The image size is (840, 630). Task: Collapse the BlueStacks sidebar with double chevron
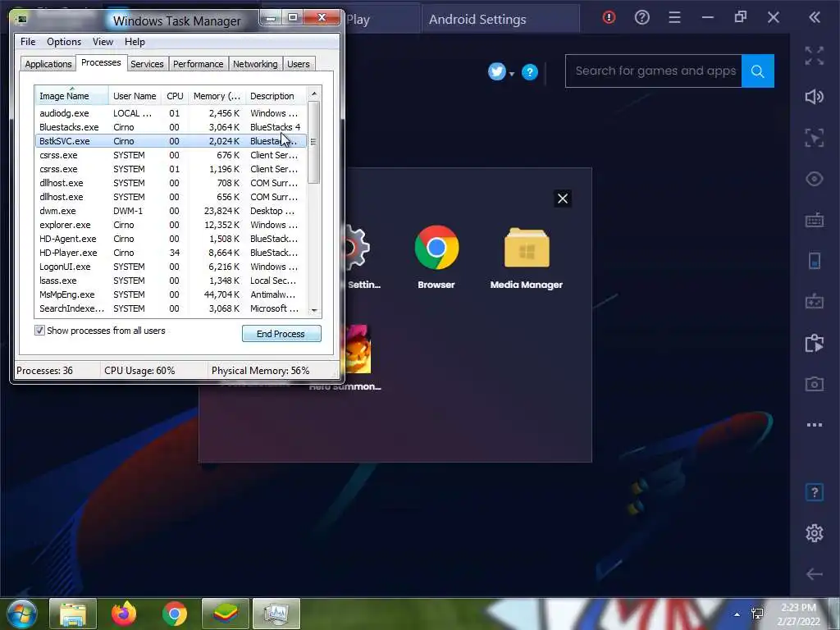click(x=815, y=18)
